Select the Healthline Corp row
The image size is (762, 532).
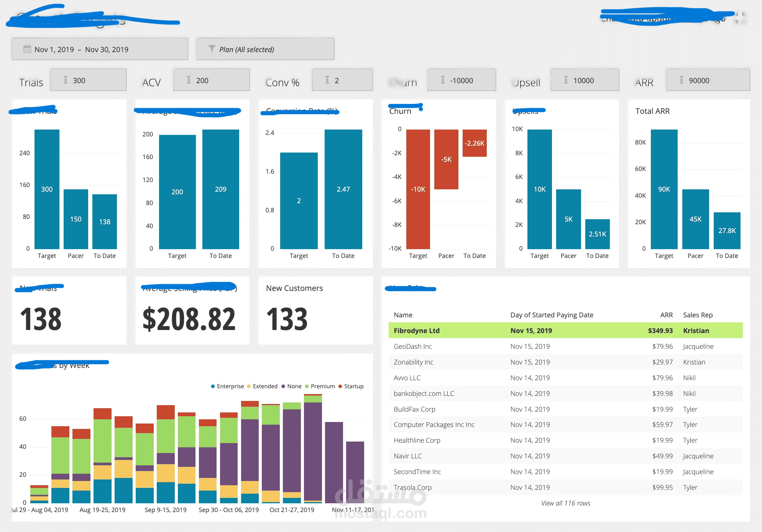click(x=566, y=440)
